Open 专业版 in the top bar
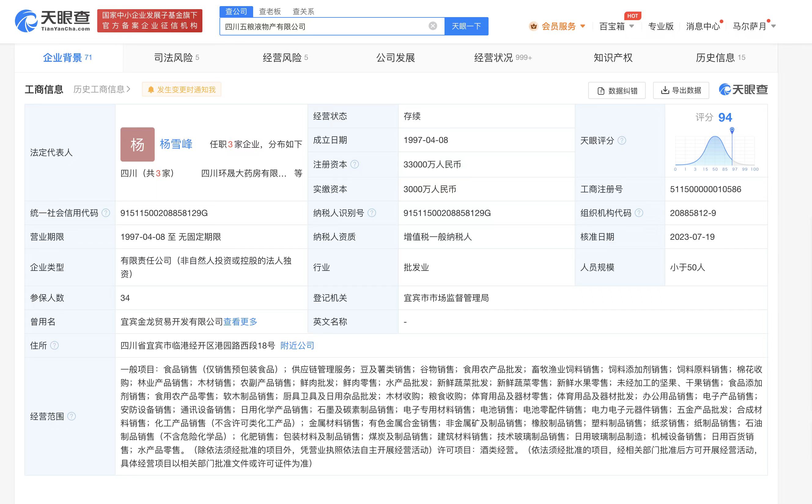 [661, 26]
